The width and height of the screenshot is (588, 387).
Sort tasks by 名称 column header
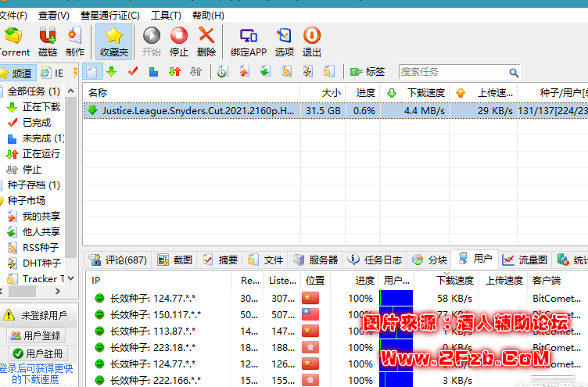click(192, 92)
